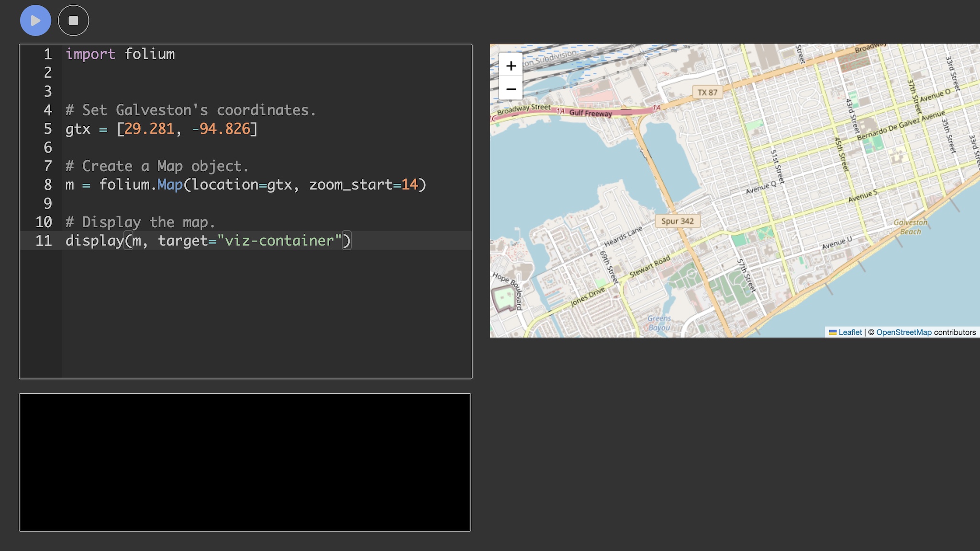Click the blue play circle icon
This screenshot has width=980, height=551.
coord(35,20)
